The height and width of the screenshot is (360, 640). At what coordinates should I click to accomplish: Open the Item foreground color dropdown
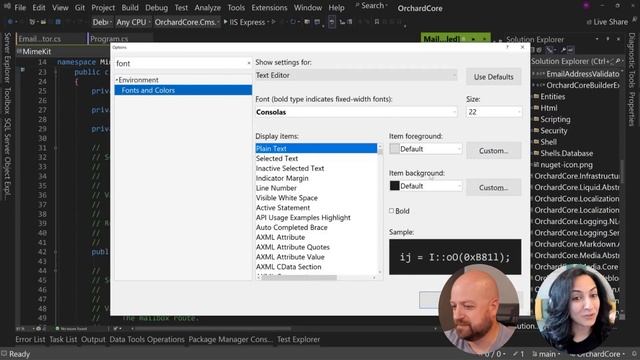(426, 149)
